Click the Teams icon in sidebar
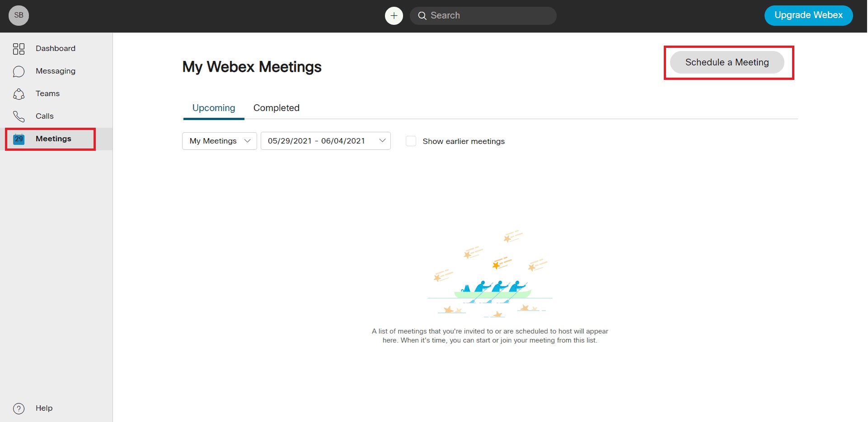The width and height of the screenshot is (868, 422). coord(19,94)
